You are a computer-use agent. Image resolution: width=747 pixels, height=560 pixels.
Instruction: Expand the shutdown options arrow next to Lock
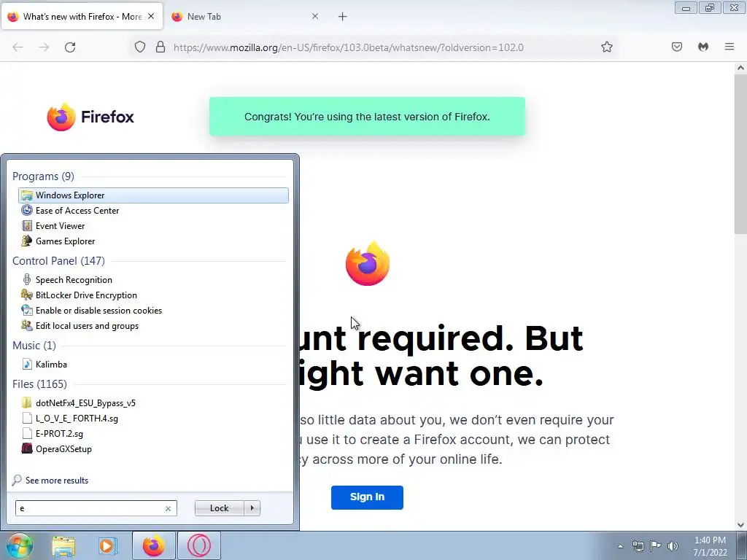coord(252,508)
